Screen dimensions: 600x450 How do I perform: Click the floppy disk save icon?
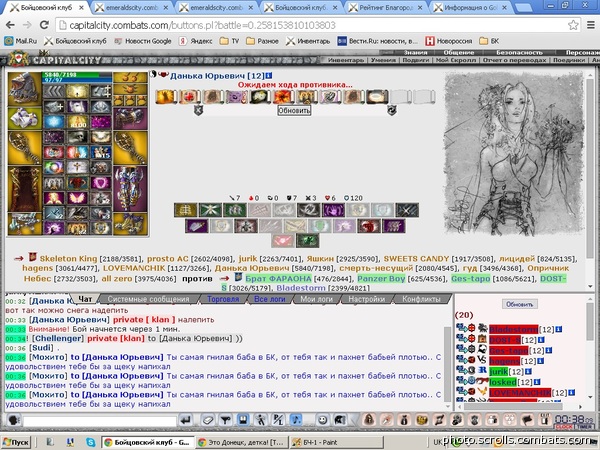click(243, 420)
